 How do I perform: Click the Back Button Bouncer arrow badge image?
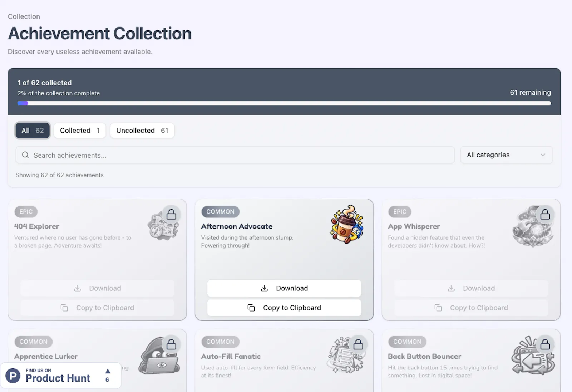tap(533, 356)
